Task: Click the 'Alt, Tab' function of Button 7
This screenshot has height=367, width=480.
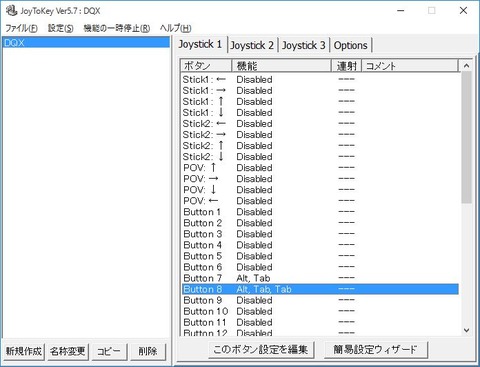Action: click(253, 278)
